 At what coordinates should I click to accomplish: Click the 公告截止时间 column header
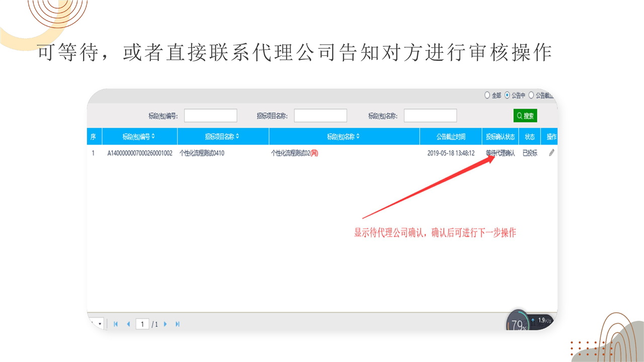coord(450,137)
